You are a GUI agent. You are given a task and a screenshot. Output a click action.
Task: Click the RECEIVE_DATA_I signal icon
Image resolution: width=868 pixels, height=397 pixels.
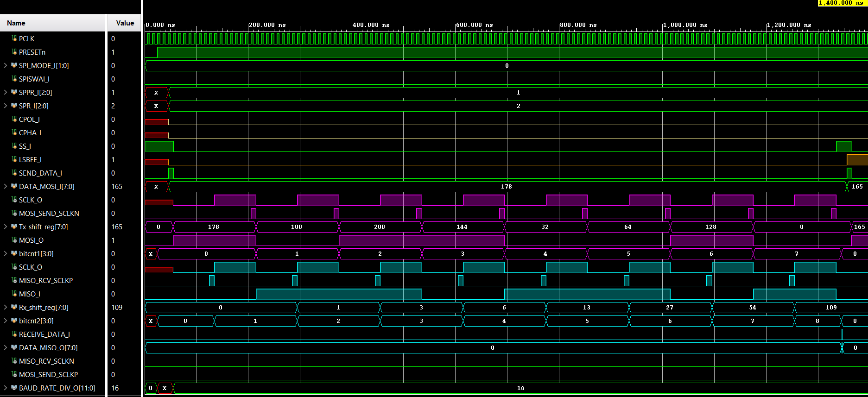tap(14, 334)
